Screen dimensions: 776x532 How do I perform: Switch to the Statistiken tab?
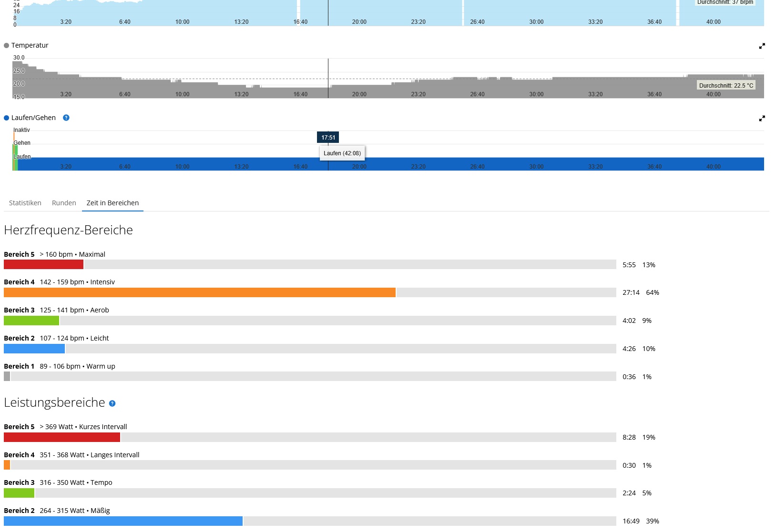[x=25, y=203]
